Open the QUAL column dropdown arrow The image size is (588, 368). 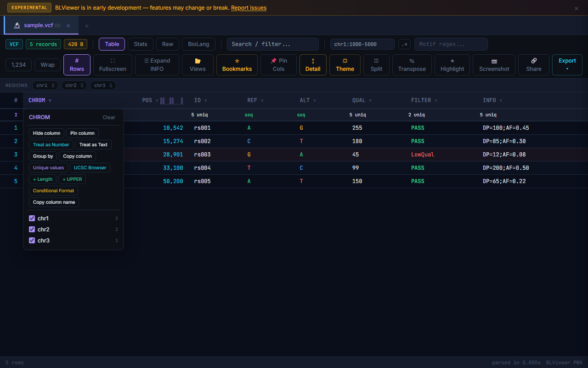click(370, 101)
